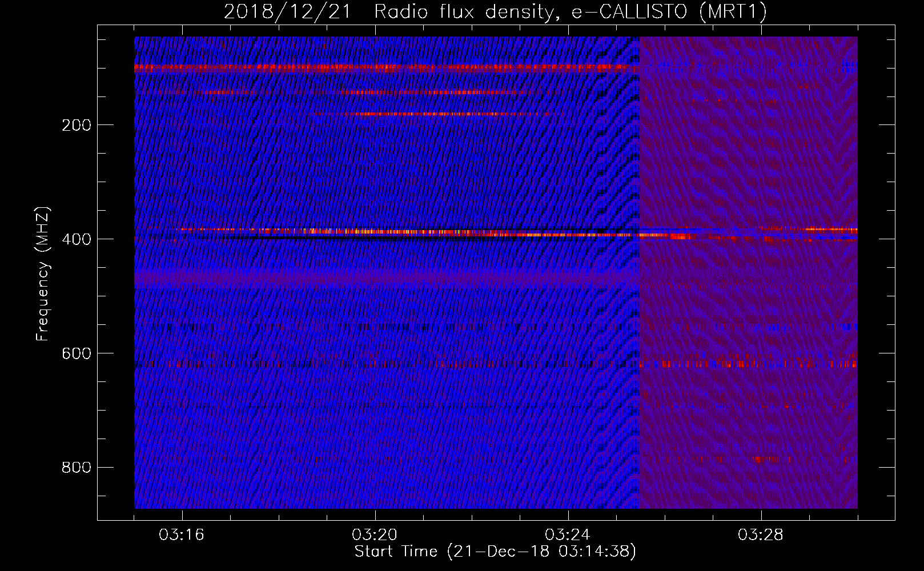This screenshot has height=571, width=924.
Task: Click the '200' frequency tick label
Action: [x=77, y=125]
